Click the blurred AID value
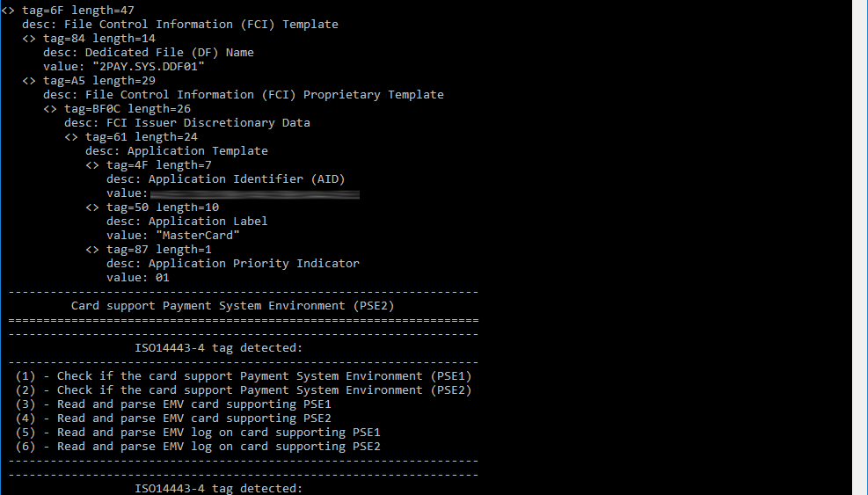Viewport: 868px width, 495px height. [x=255, y=194]
